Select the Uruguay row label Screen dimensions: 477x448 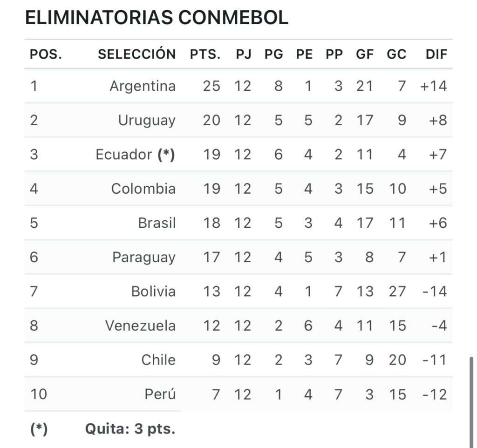click(x=147, y=120)
